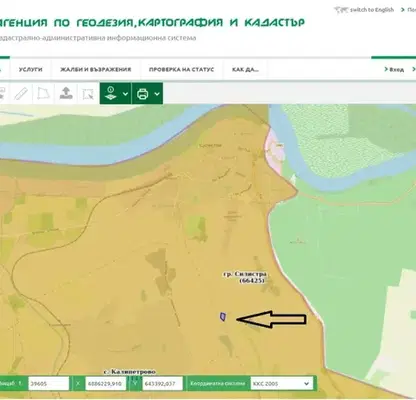
Task: Click the гр. Силистра (66425) map label
Action: tap(245, 277)
